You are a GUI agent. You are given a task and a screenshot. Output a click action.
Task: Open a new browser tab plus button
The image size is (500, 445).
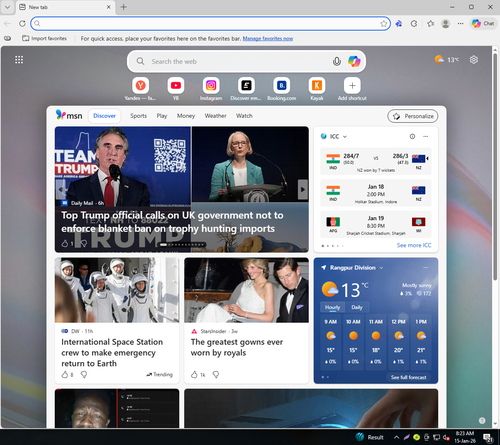coord(124,7)
